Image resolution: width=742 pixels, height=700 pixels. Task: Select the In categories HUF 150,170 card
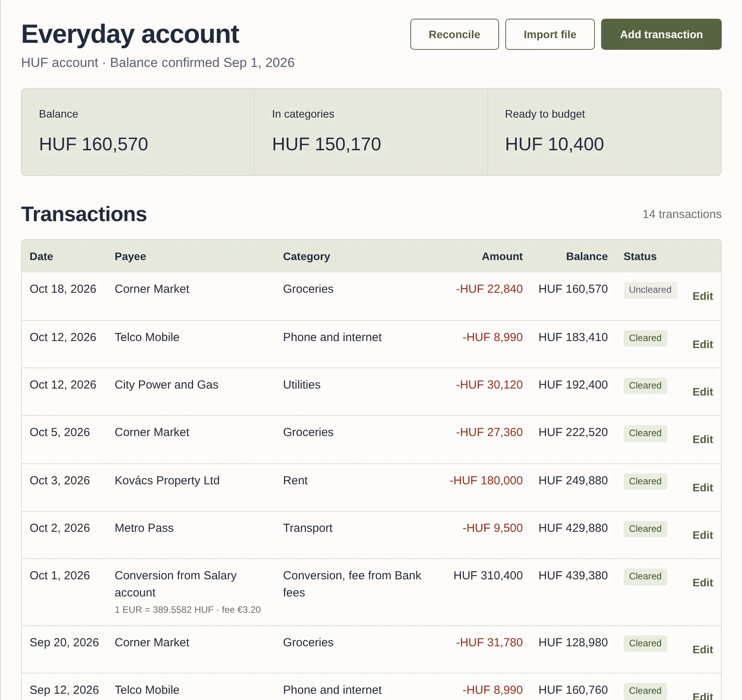[371, 132]
